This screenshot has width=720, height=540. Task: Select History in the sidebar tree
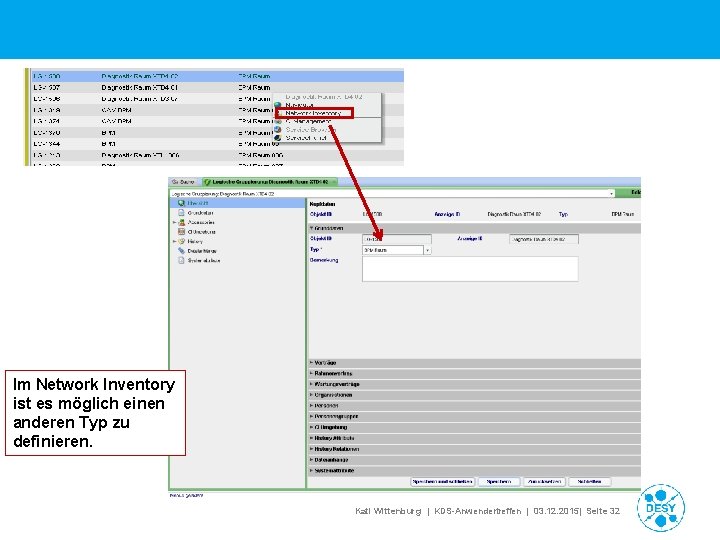[195, 241]
